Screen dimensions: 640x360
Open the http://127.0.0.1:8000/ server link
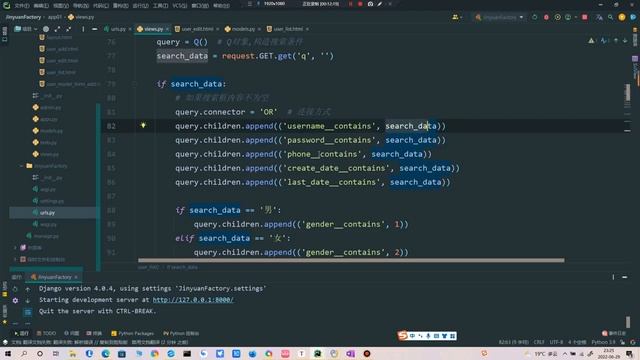tap(193, 300)
